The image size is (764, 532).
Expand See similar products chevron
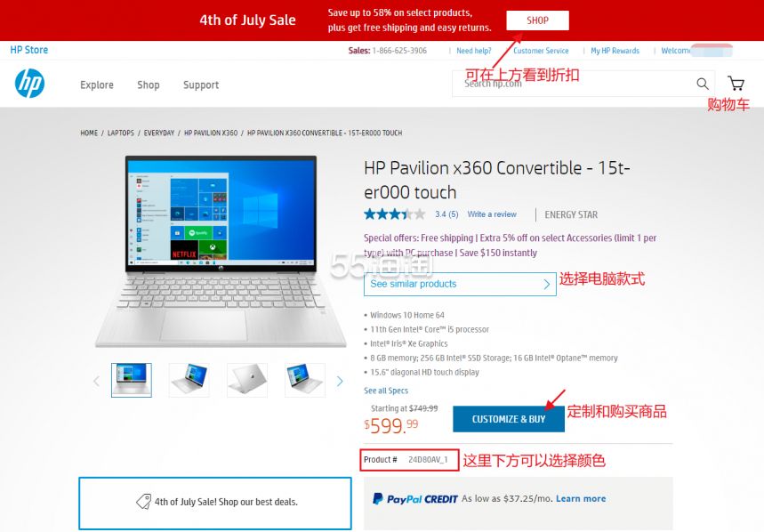[547, 284]
